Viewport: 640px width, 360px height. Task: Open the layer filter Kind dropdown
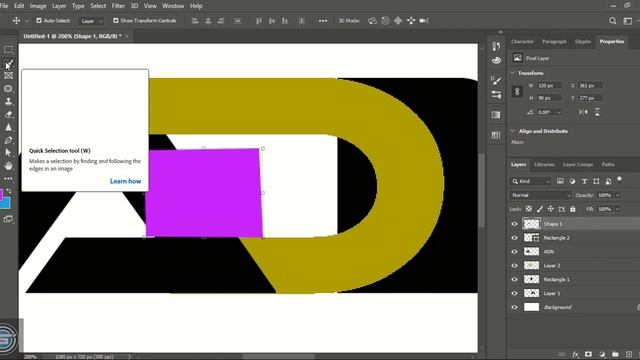pyautogui.click(x=531, y=181)
